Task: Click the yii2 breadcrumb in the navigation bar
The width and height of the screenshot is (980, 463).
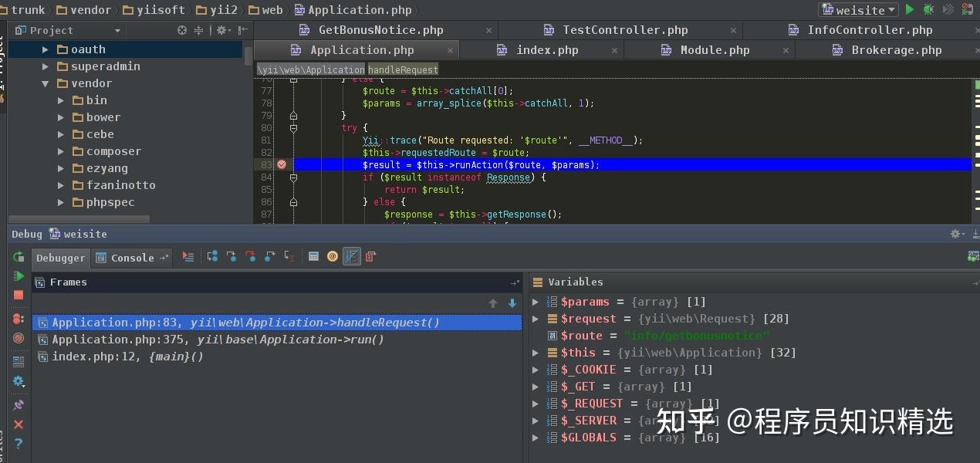Action: point(221,9)
